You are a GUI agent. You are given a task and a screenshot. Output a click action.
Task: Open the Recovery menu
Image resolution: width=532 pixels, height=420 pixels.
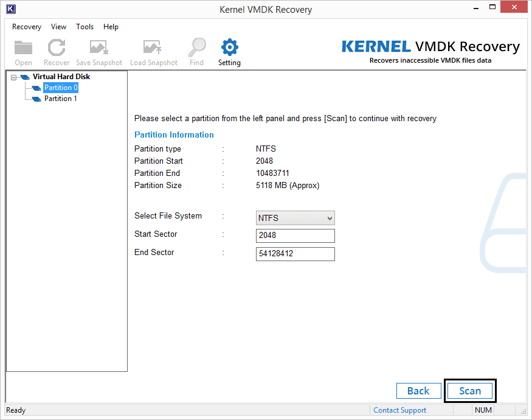pos(27,27)
